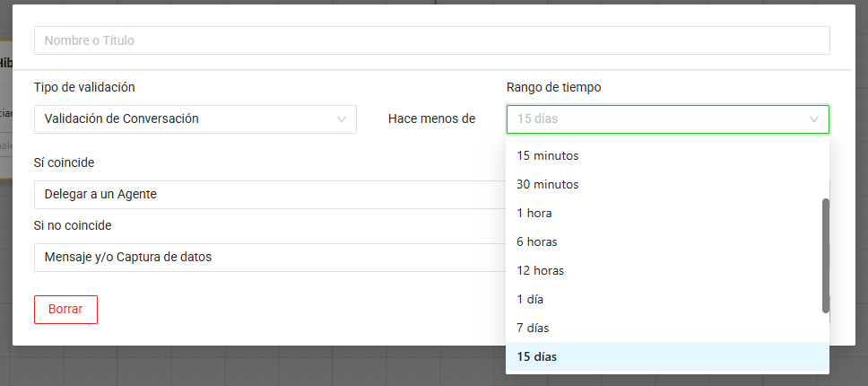Collapse the time range list via its chevron
The width and height of the screenshot is (868, 386).
pos(814,118)
